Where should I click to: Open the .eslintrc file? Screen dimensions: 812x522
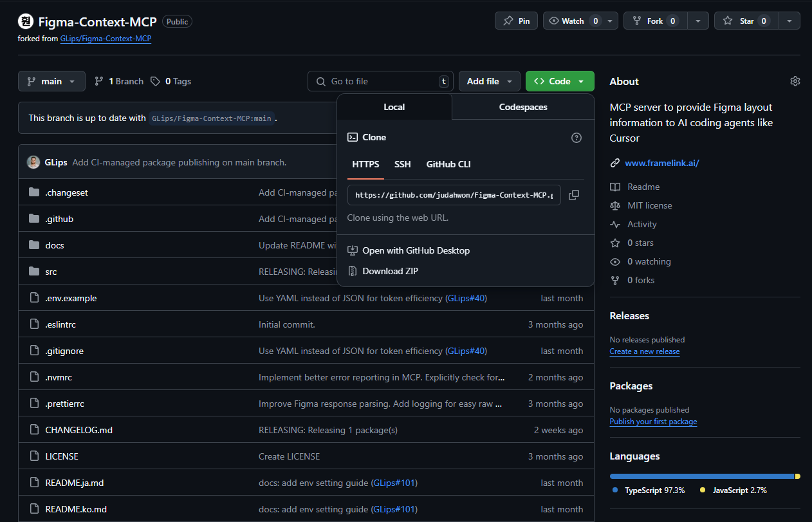point(60,324)
